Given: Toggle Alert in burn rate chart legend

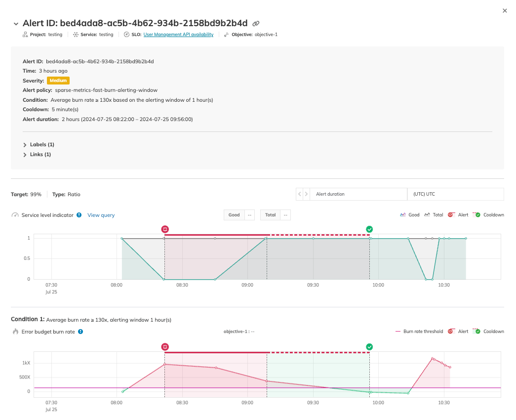Looking at the screenshot, I should (x=458, y=332).
